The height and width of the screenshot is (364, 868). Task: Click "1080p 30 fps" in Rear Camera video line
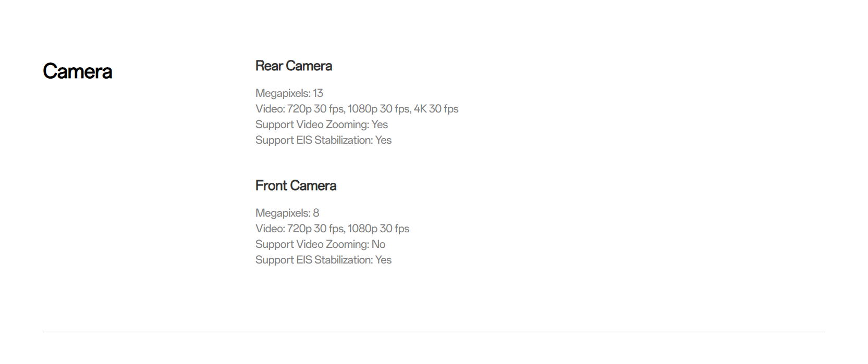(370, 109)
